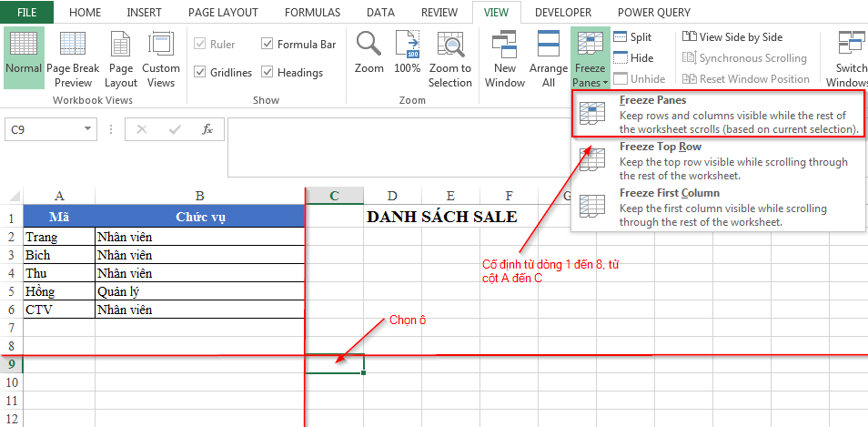Open a New Window
Image resolution: width=868 pixels, height=427 pixels.
pos(504,57)
